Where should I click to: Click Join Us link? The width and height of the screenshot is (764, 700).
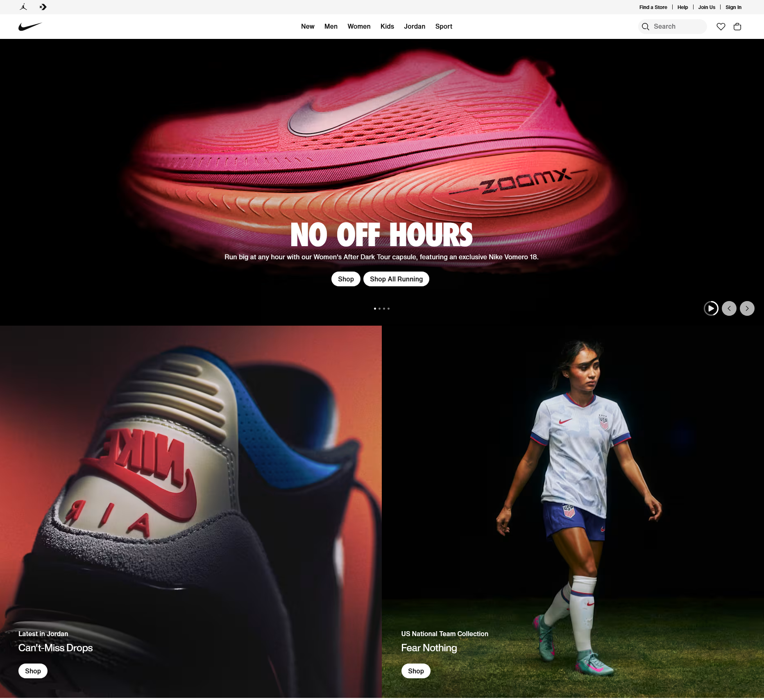(x=707, y=7)
